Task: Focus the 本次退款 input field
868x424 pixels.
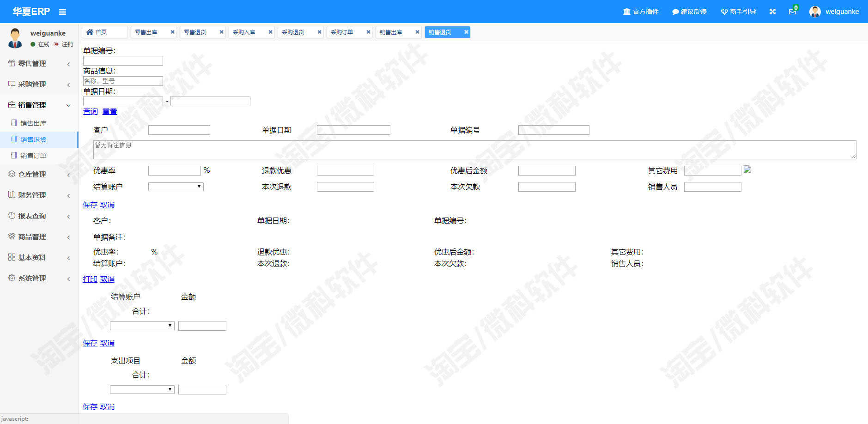Action: [x=346, y=187]
